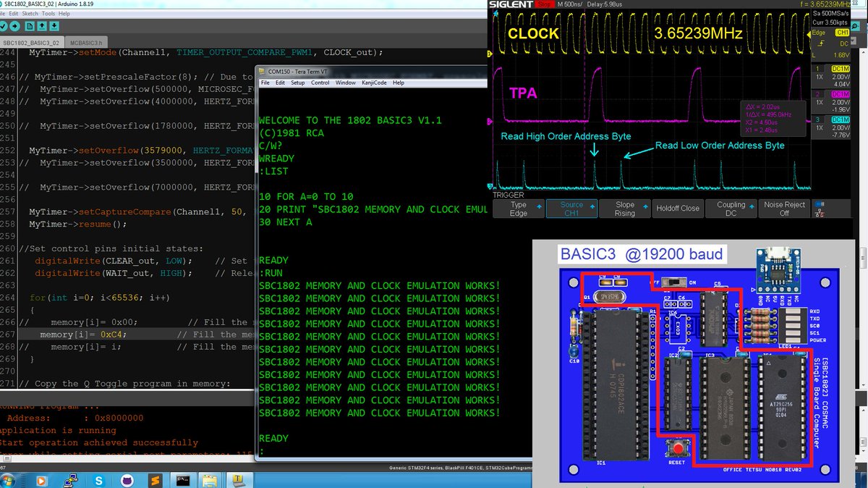Image resolution: width=868 pixels, height=488 pixels.
Task: Open Tera Term Edit menu
Action: [280, 83]
